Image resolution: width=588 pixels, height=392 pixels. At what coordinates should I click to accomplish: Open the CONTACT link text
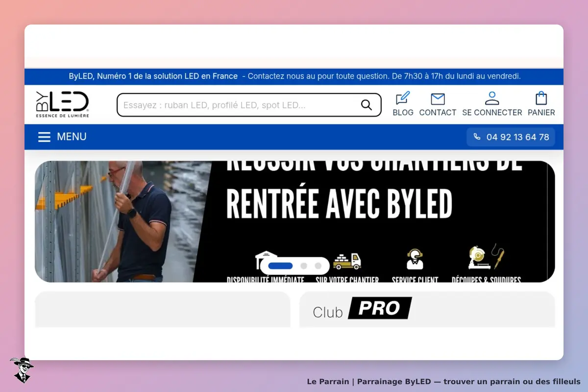[438, 112]
